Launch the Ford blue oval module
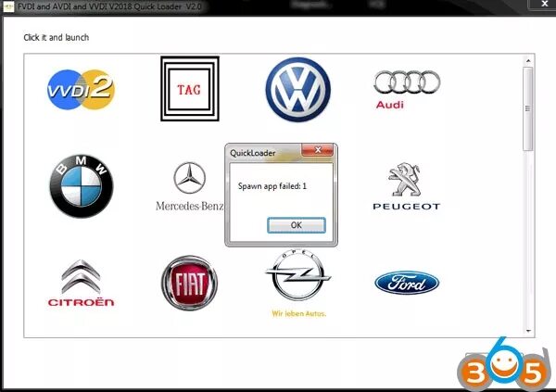556x392 pixels. 407,283
